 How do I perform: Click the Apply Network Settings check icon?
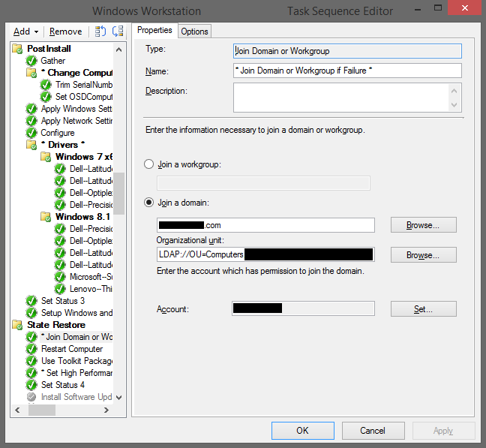(x=31, y=121)
